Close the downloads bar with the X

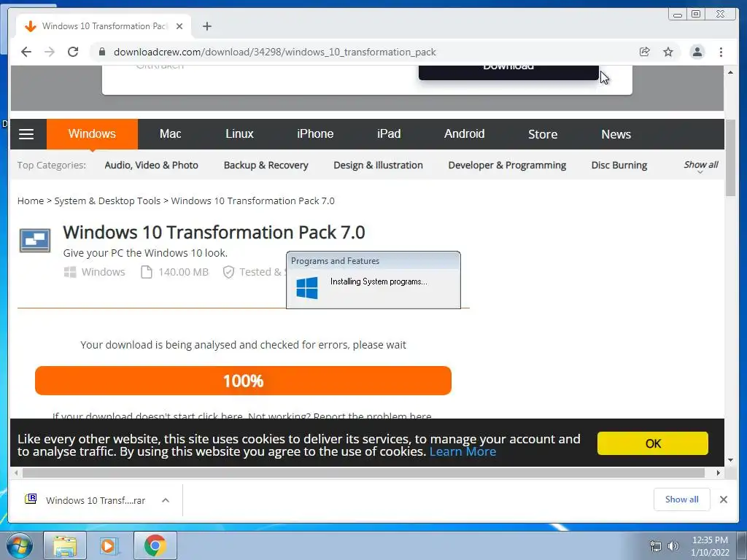pyautogui.click(x=723, y=499)
